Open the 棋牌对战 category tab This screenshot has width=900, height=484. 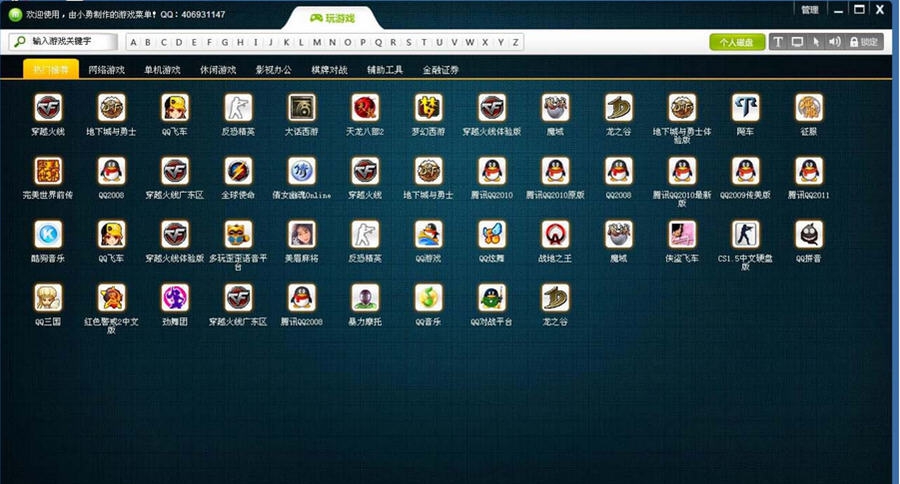329,70
